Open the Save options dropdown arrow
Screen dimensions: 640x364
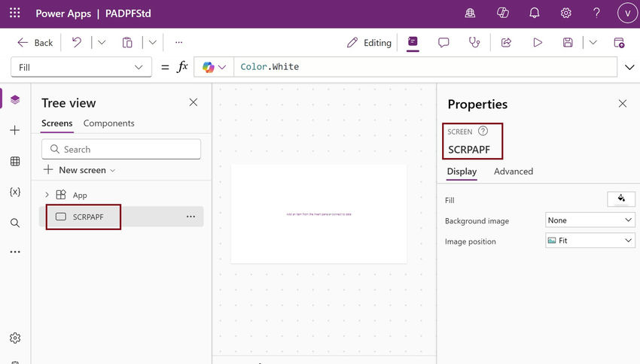[593, 42]
